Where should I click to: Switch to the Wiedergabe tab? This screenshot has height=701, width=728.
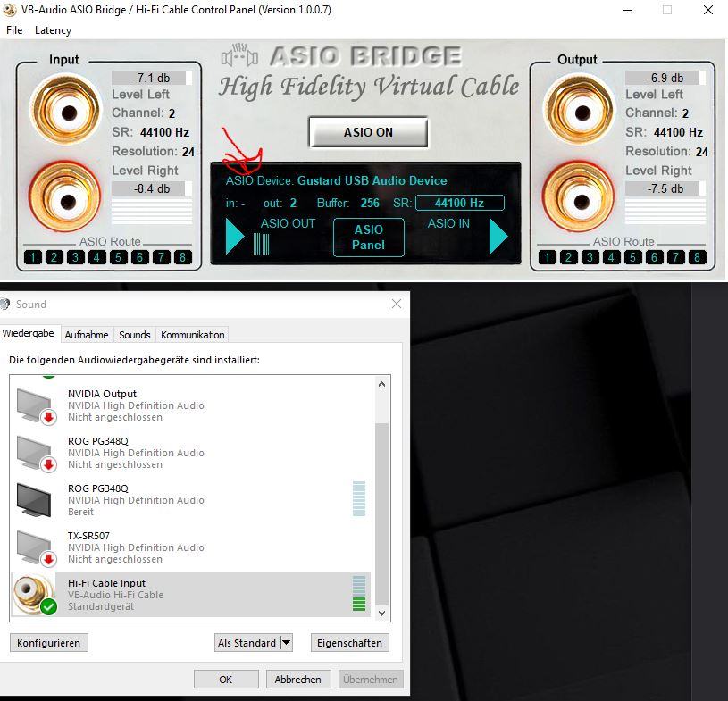[x=28, y=333]
